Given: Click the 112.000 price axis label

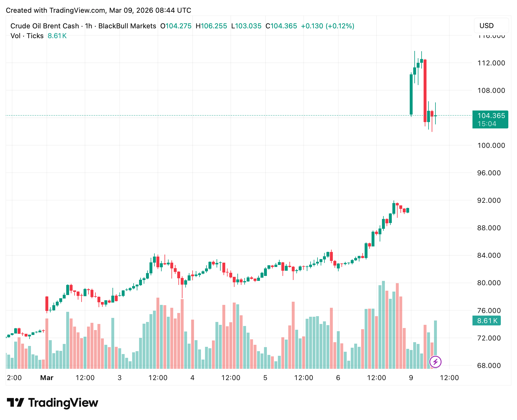Looking at the screenshot, I should (x=491, y=63).
